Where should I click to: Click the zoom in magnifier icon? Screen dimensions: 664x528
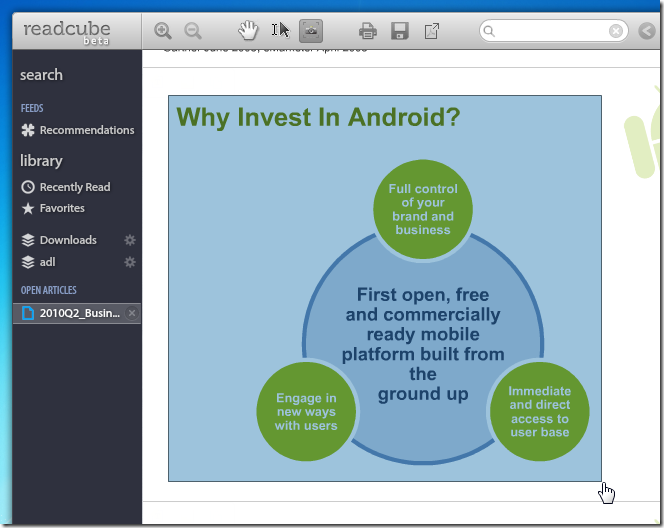pyautogui.click(x=163, y=31)
